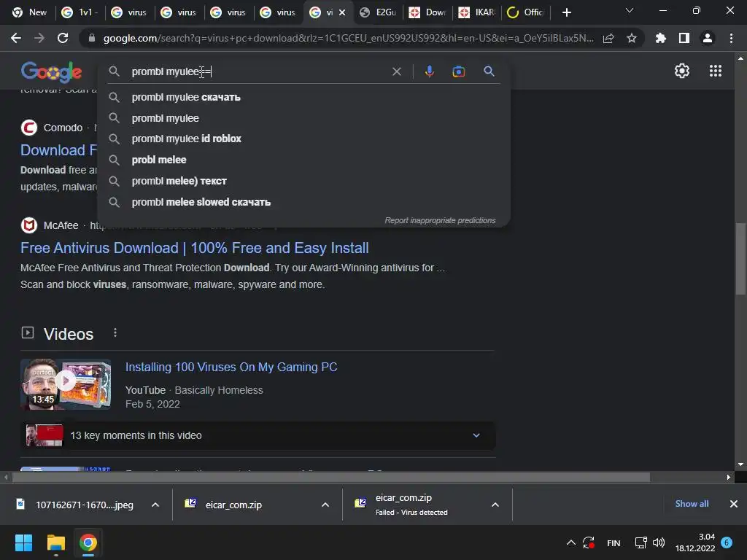Open the Windows Start menu
Image resolution: width=747 pixels, height=560 pixels.
tap(23, 542)
